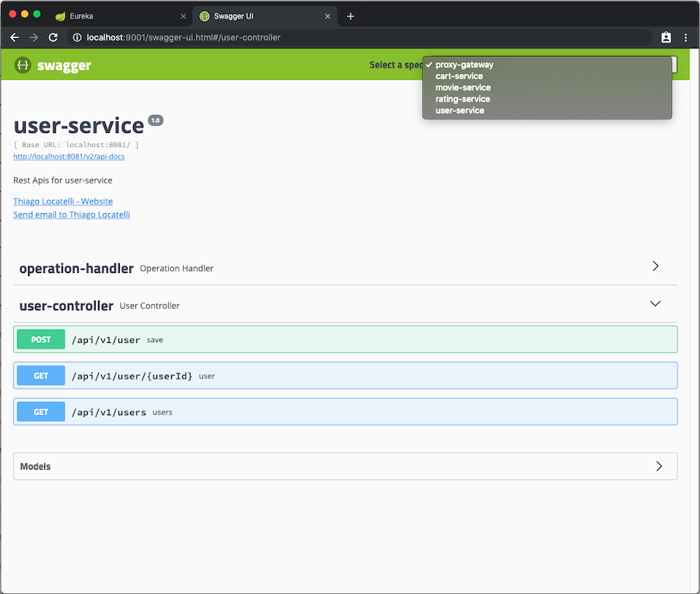The height and width of the screenshot is (594, 700).
Task: Choose movie-service from the spec dropdown
Action: 547,88
